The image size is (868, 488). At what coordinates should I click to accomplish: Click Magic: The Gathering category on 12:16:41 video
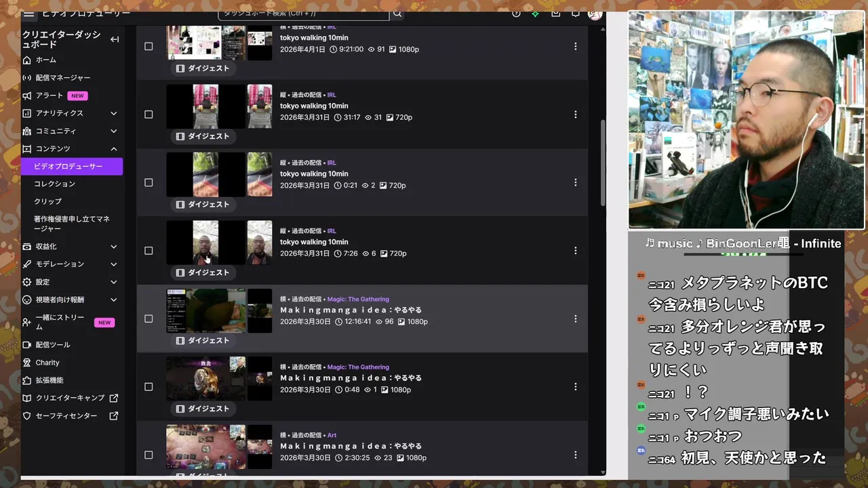[358, 299]
